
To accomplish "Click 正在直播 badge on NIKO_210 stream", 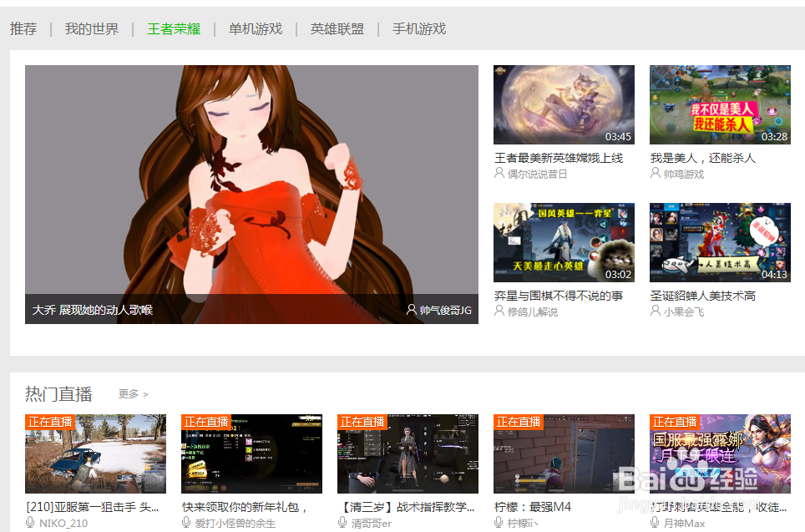I will (x=50, y=422).
